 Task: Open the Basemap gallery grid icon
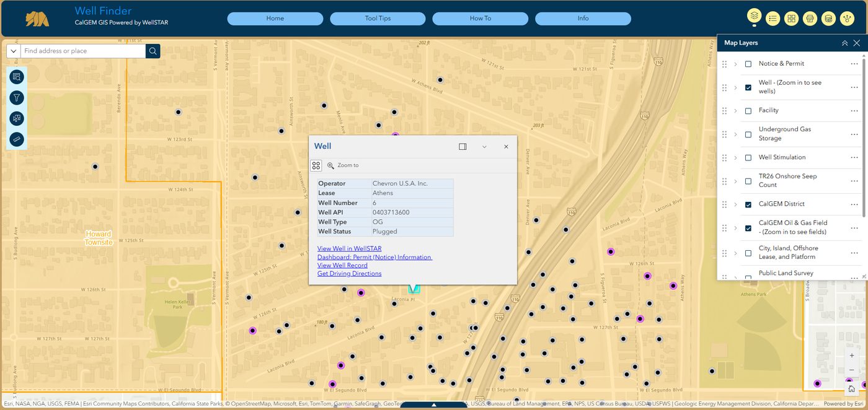[x=791, y=19]
